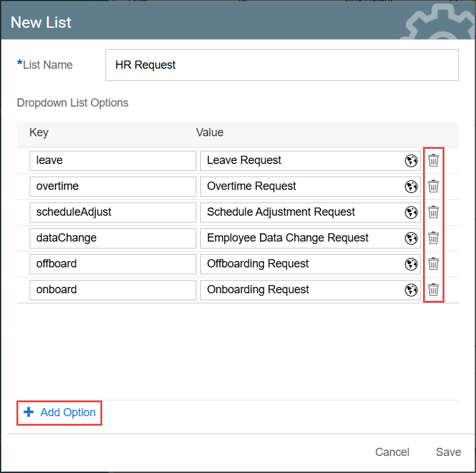Viewport: 476px width, 473px height.
Task: Remove the scheduleAdjust option using trash icon
Action: (433, 212)
